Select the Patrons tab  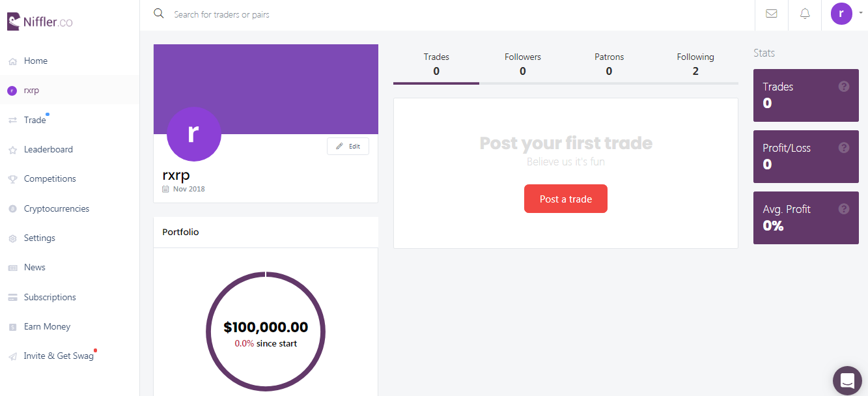pyautogui.click(x=609, y=64)
